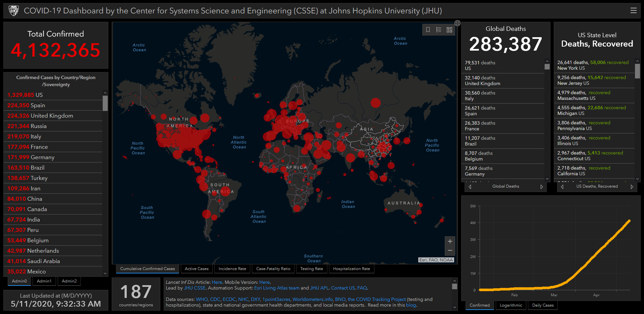Image resolution: width=644 pixels, height=314 pixels.
Task: Open the basemap gallery grid icon
Action: click(x=449, y=30)
